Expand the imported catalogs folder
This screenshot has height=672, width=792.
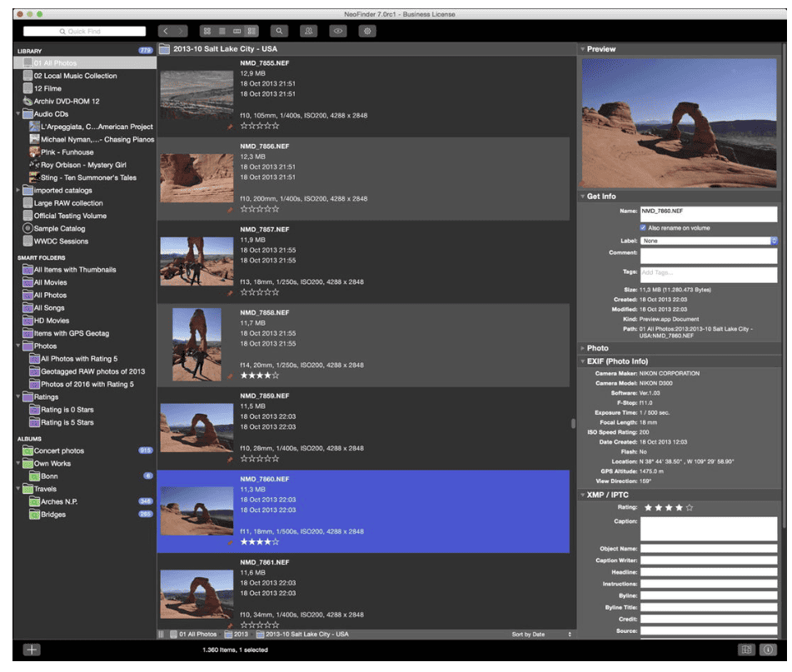(18, 190)
